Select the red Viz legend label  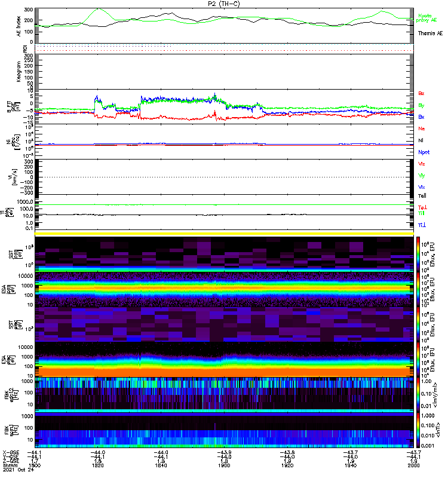[x=421, y=164]
